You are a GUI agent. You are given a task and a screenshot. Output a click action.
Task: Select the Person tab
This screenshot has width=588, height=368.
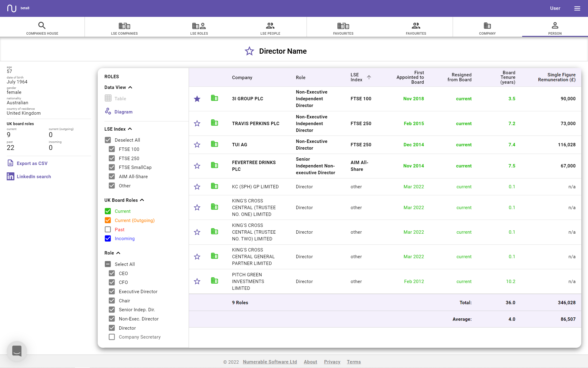(x=555, y=27)
